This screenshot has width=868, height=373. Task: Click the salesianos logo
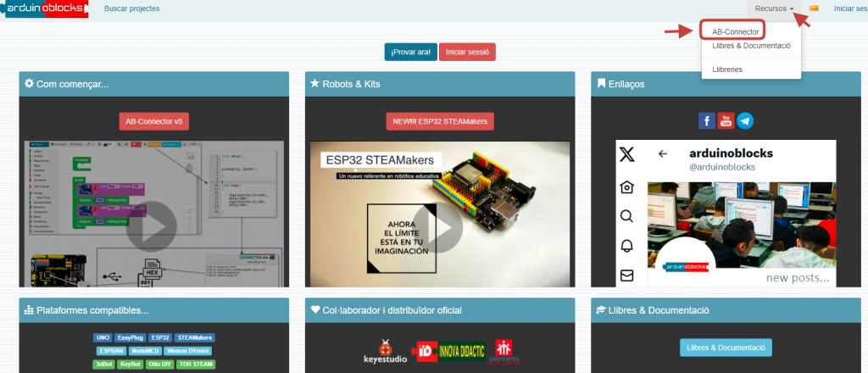tap(504, 352)
